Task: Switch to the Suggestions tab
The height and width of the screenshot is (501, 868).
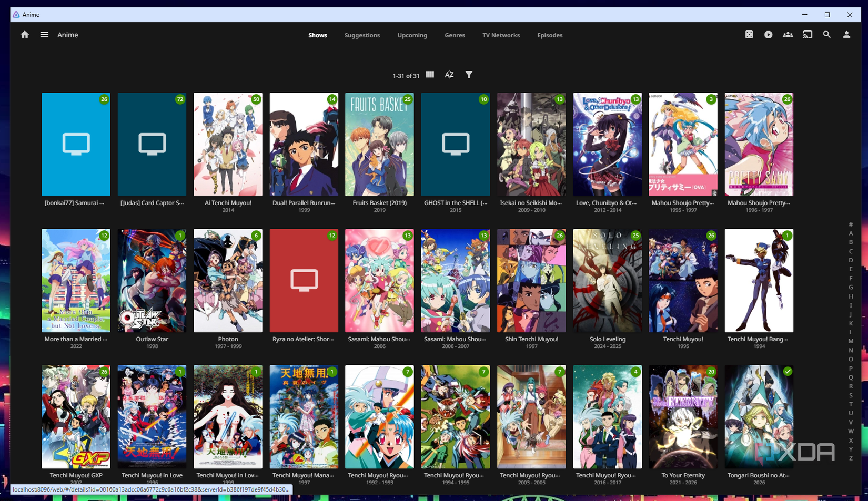Action: pyautogui.click(x=362, y=35)
